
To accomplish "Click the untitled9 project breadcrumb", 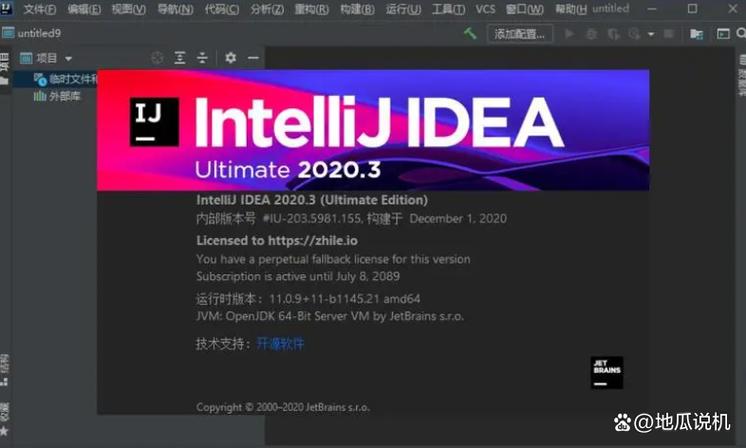I will [32, 33].
